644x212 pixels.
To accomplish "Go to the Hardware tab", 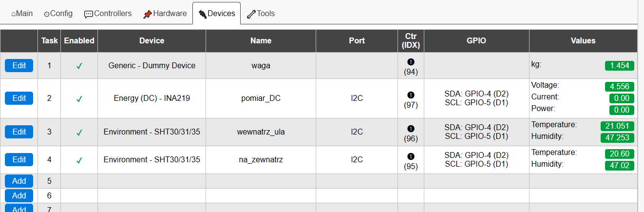I will click(165, 14).
